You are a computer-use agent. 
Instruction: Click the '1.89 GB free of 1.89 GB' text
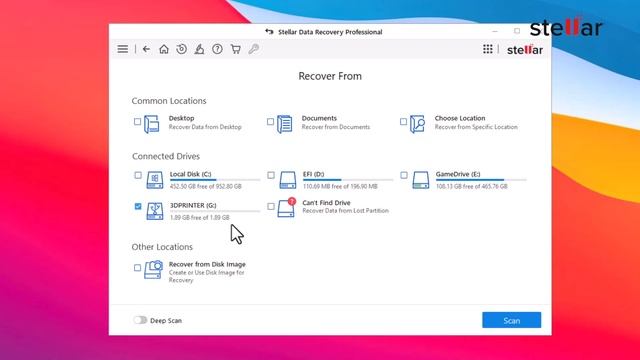point(200,218)
